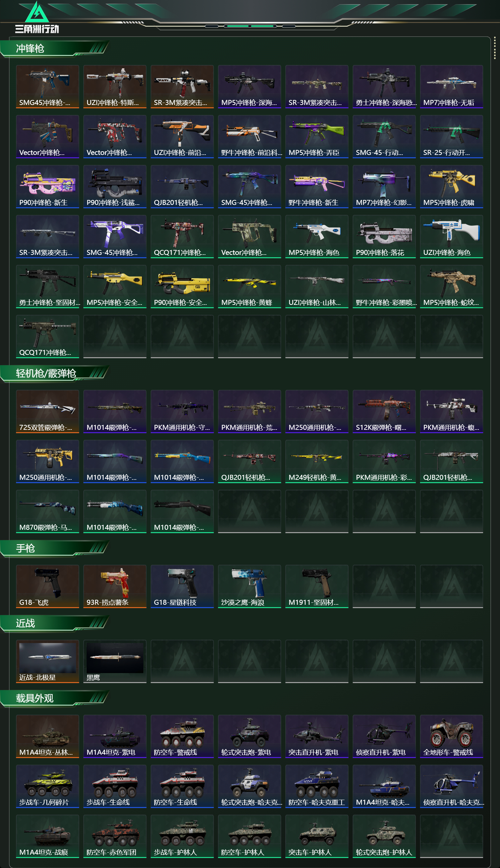Select the 全地形车-警戒线 vehicle skin
This screenshot has width=500, height=868.
point(451,736)
